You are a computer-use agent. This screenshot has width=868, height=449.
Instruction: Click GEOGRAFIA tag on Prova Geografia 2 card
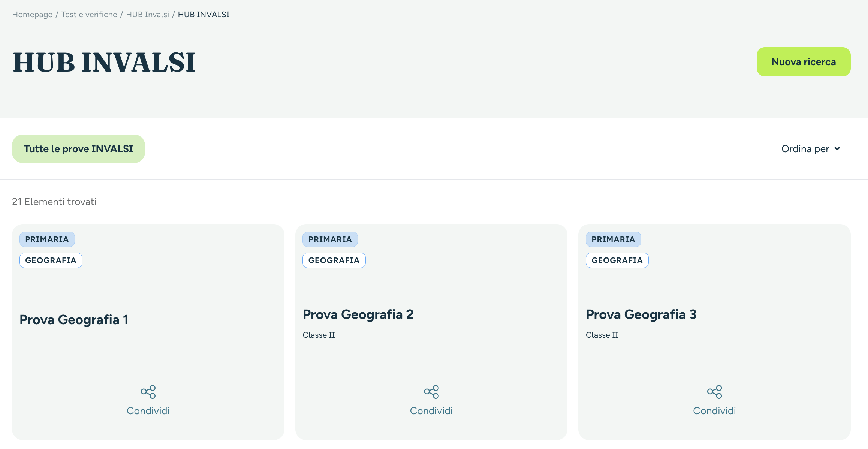(x=334, y=260)
